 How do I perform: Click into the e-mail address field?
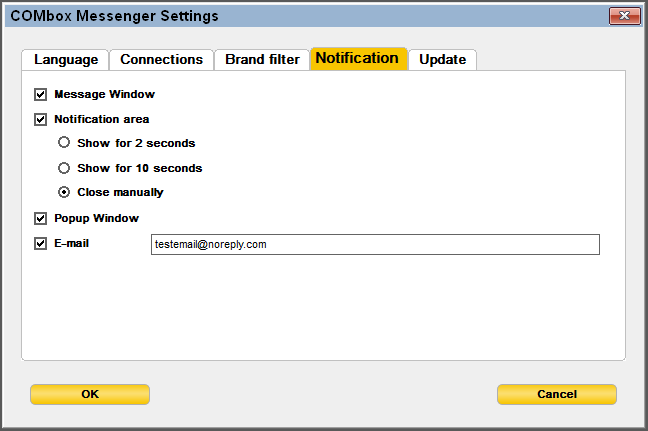tap(375, 245)
